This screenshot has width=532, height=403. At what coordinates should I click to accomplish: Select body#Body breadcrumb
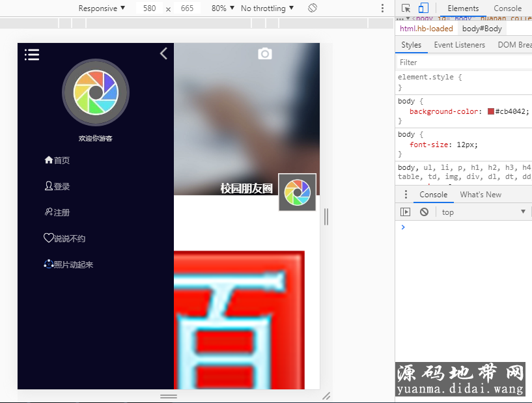482,29
